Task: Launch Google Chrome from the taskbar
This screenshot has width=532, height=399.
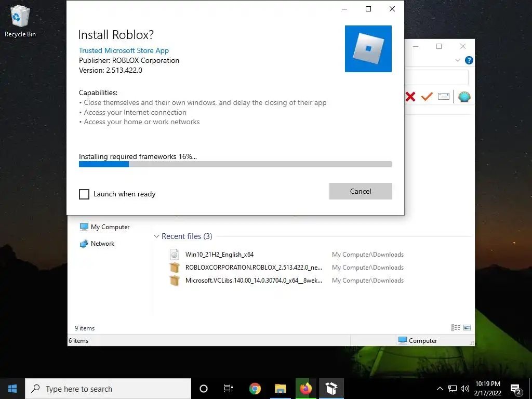Action: click(x=255, y=389)
